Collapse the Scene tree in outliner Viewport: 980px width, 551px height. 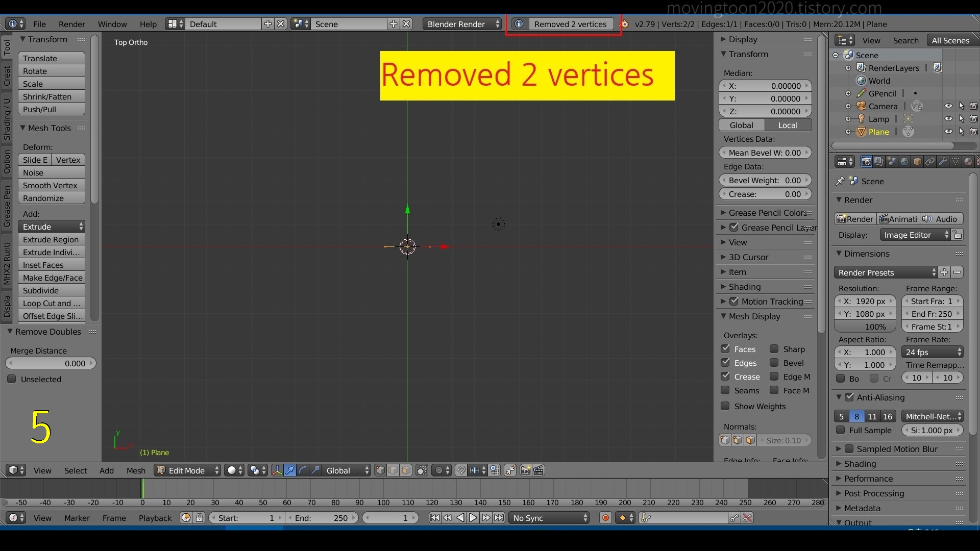point(836,55)
